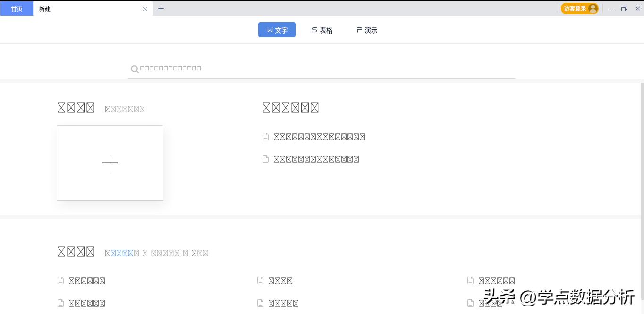Open a new tab with the plus button
The image size is (644, 314).
[x=161, y=8]
